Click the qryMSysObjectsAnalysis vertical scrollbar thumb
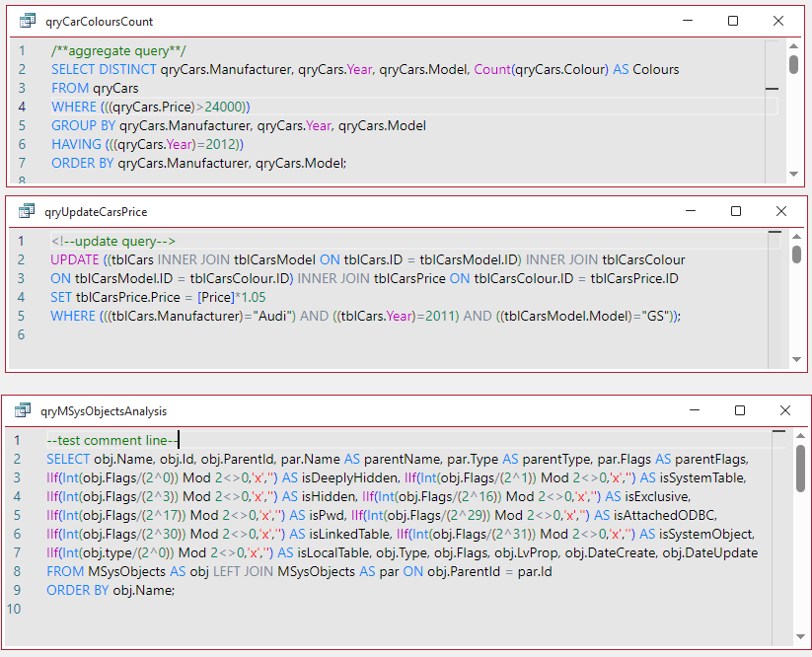Screen dimensions: 812x657 800,468
